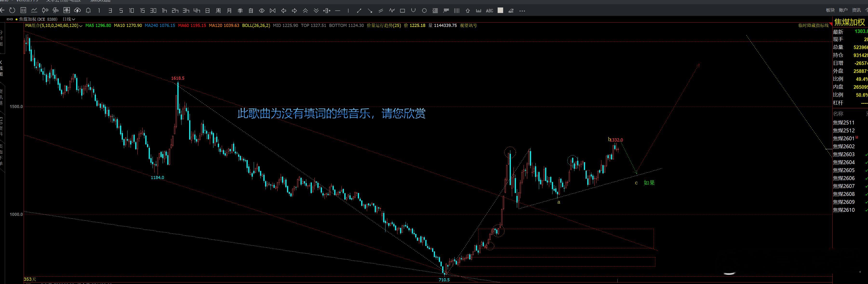Select the ABC text annotation tool
The height and width of the screenshot is (284, 868).
point(490,11)
